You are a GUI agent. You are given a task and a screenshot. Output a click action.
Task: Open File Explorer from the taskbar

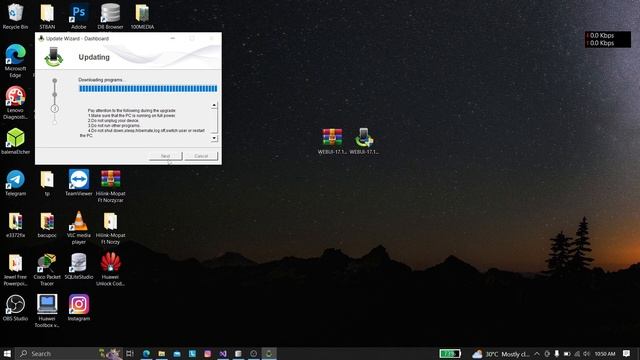pyautogui.click(x=162, y=353)
